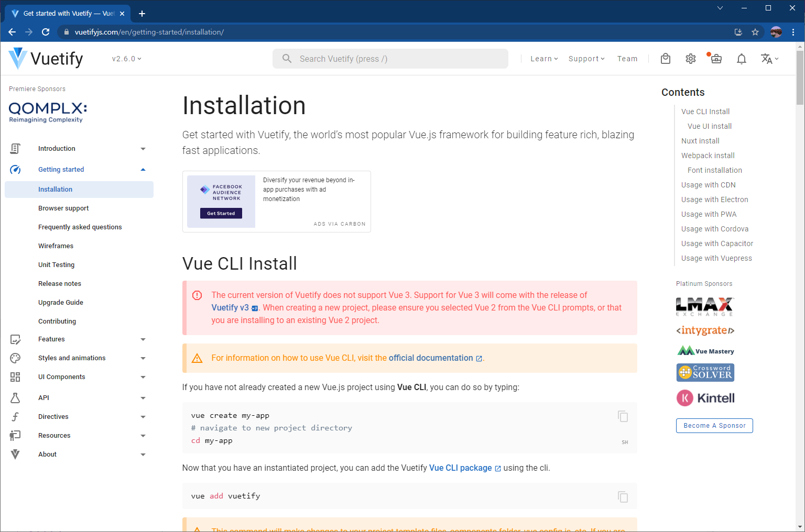
Task: Click the API flask icon
Action: point(15,398)
